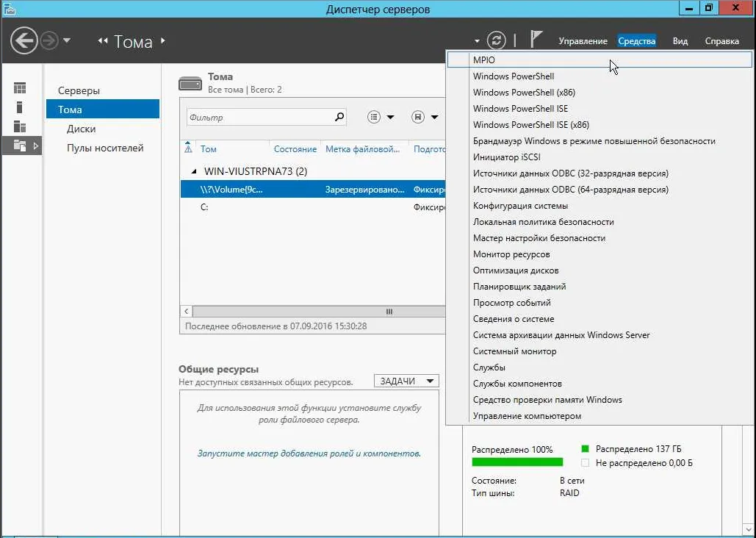Click the warning column header icon
This screenshot has width=756, height=538.
tap(188, 148)
